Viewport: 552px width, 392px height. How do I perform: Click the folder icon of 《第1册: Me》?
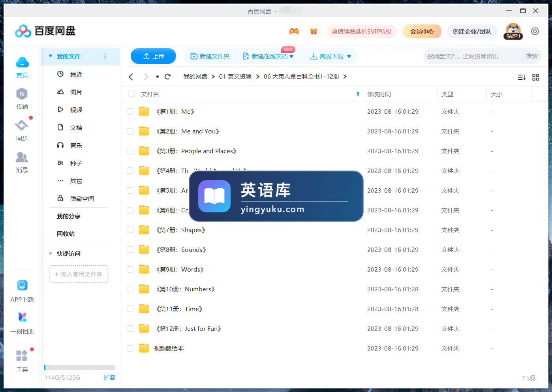[x=144, y=111]
